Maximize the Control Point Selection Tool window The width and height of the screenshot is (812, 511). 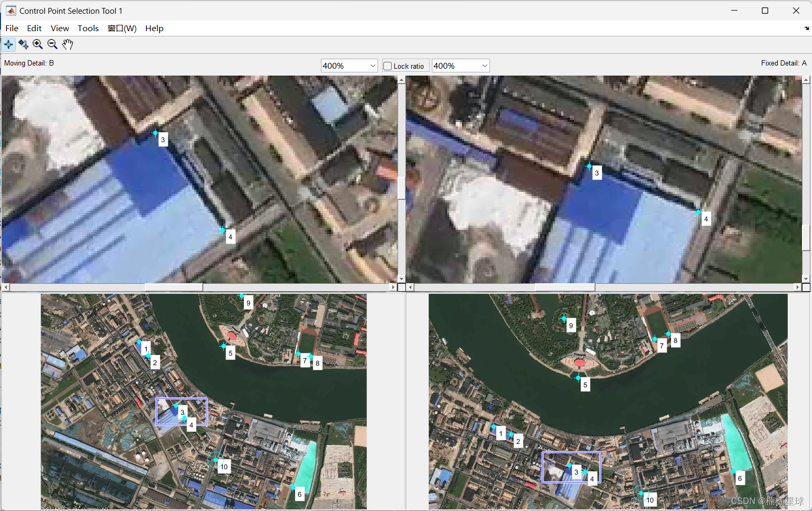(764, 11)
